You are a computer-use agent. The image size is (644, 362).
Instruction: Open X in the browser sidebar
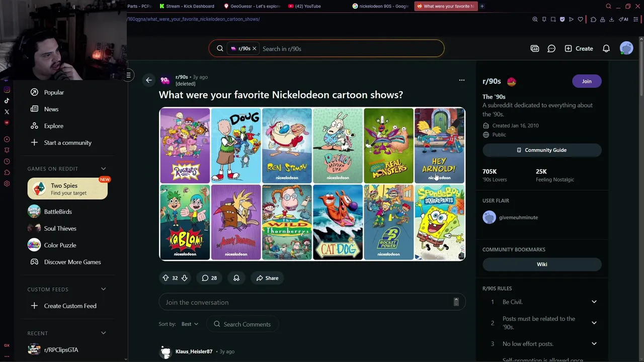click(7, 112)
